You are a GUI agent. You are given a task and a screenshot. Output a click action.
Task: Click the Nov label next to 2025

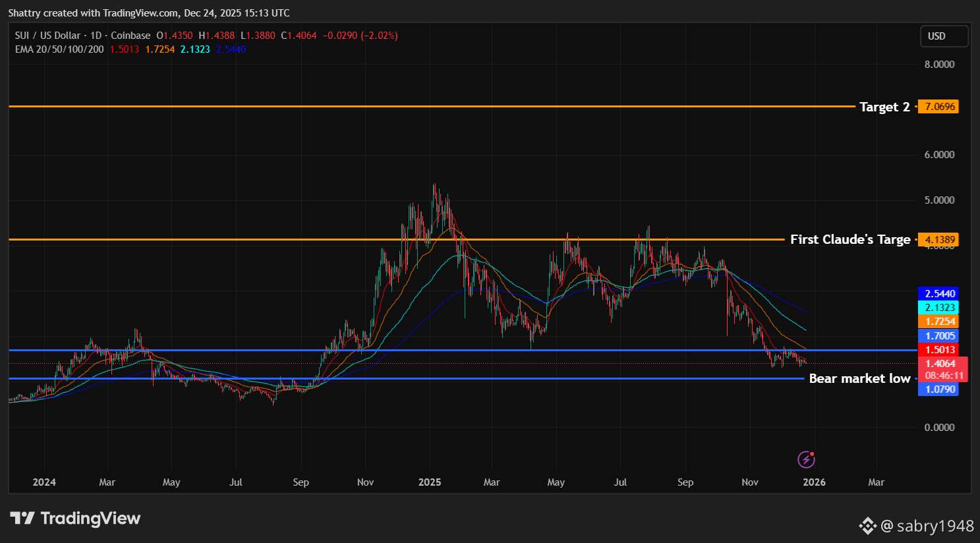365,482
